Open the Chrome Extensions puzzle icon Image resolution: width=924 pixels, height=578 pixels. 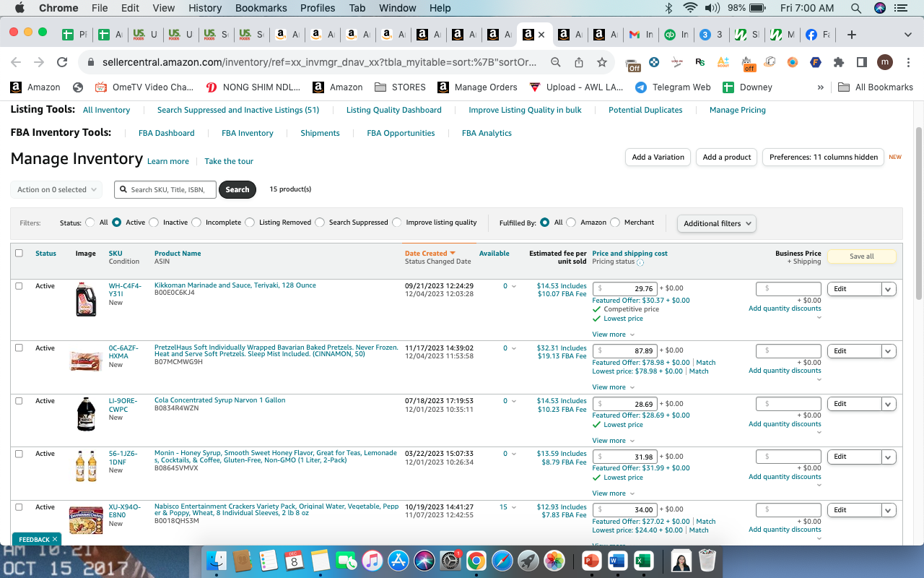839,62
